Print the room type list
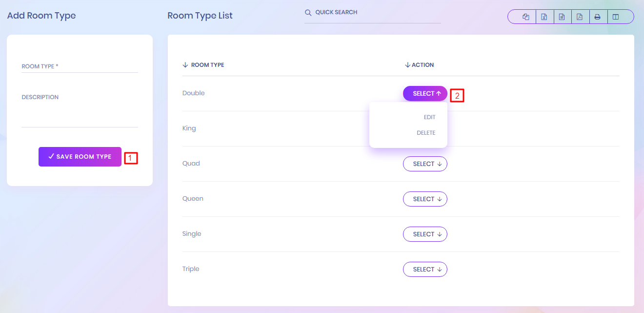Image resolution: width=644 pixels, height=313 pixels. [598, 17]
